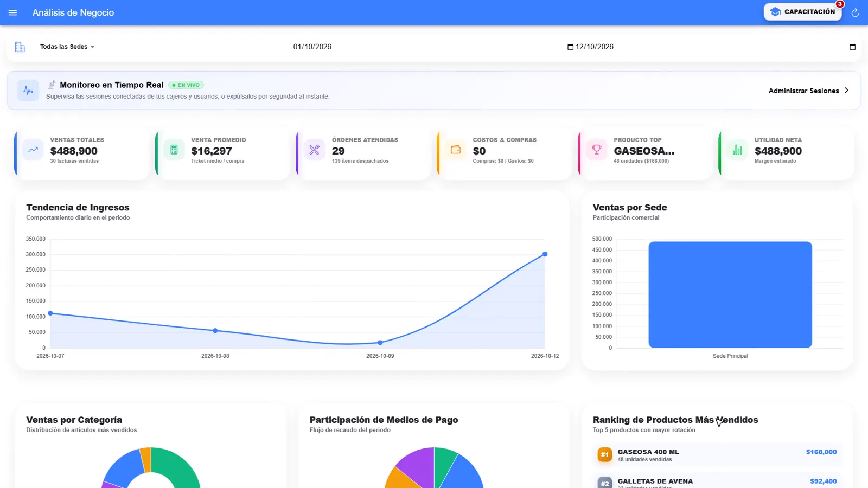Click the $168,000 amount in ranking

pyautogui.click(x=821, y=452)
